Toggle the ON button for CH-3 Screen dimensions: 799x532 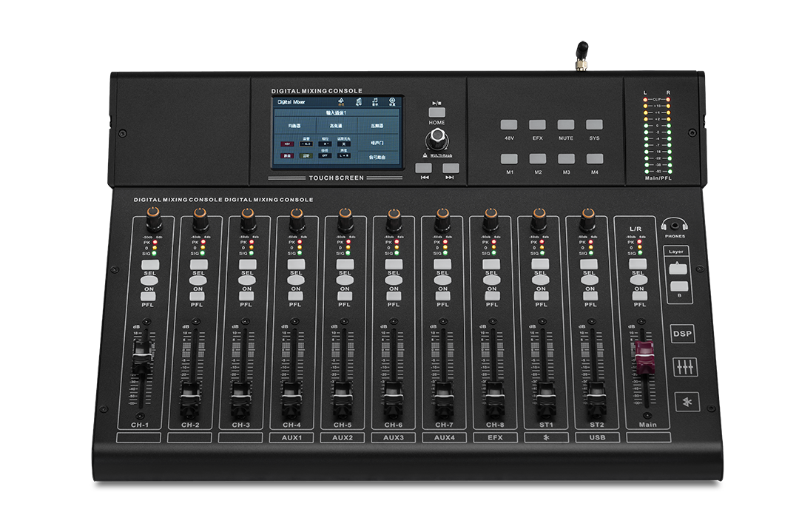pyautogui.click(x=247, y=280)
